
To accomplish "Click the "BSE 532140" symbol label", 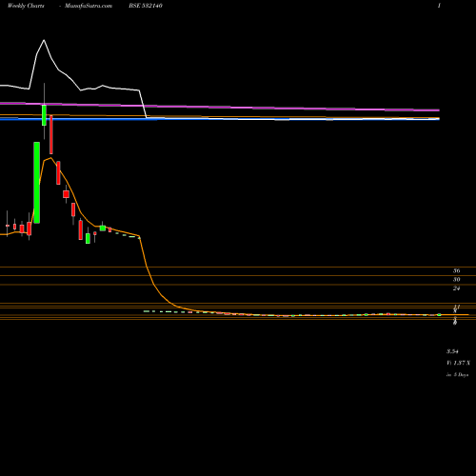I will click(x=146, y=6).
